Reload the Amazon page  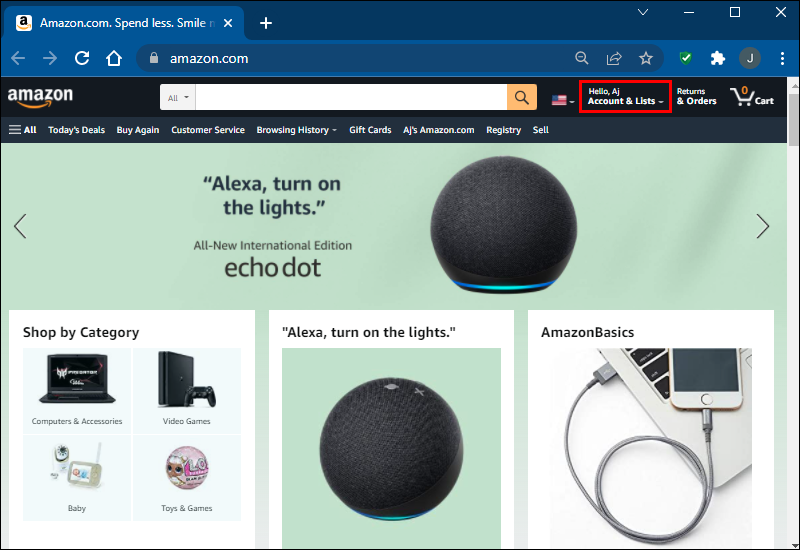pyautogui.click(x=82, y=58)
